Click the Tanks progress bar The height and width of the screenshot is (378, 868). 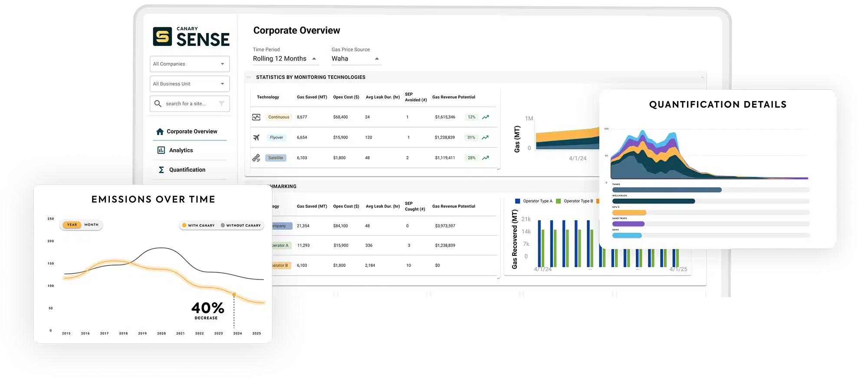click(710, 190)
